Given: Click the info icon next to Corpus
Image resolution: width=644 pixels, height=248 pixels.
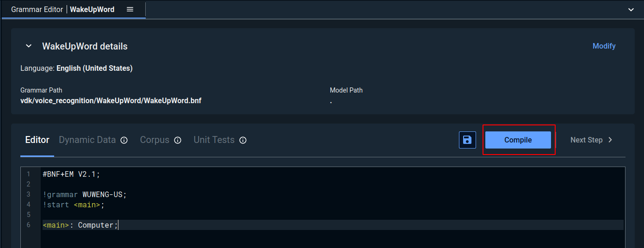Looking at the screenshot, I should [x=178, y=140].
